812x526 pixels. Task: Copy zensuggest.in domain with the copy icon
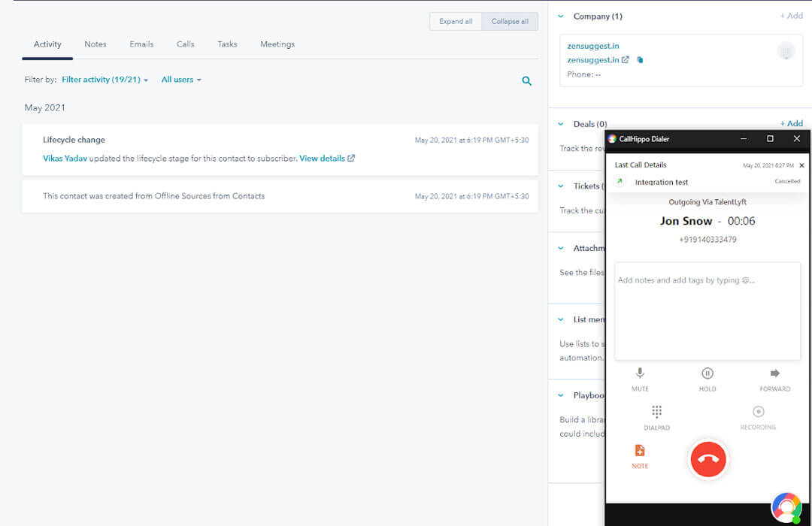click(x=640, y=60)
